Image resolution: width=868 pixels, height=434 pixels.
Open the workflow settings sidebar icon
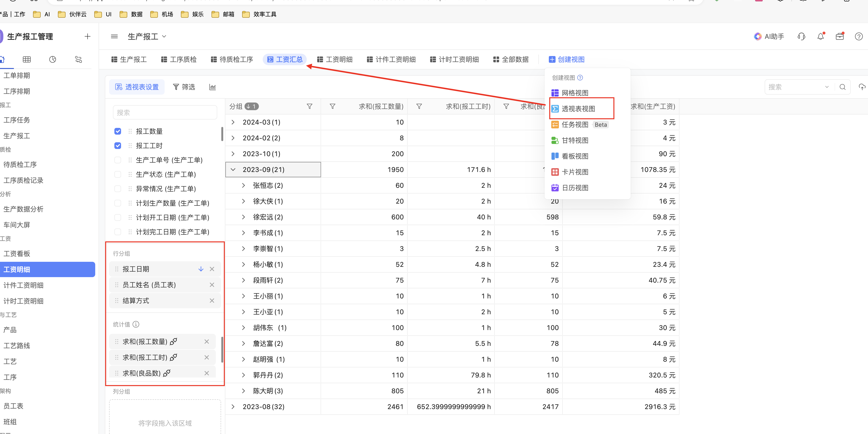click(x=78, y=60)
